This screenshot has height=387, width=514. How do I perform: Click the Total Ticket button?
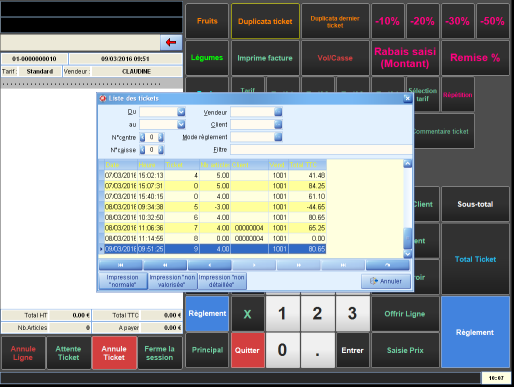(x=475, y=259)
